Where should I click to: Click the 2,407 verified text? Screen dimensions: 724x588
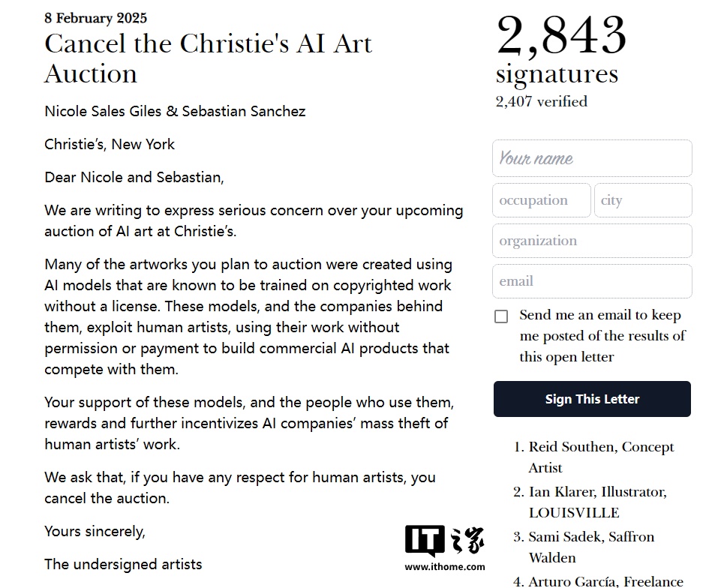click(541, 101)
